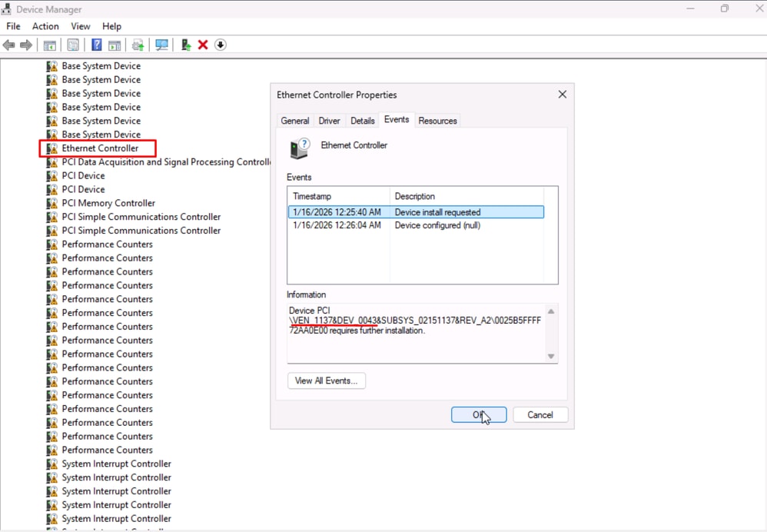
Task: Switch to the Resources tab
Action: 437,120
